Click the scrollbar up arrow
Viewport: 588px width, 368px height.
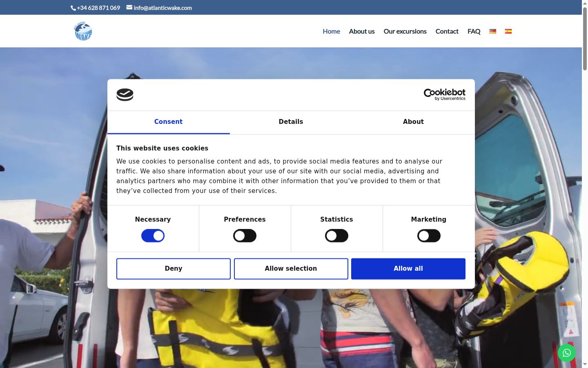585,3
